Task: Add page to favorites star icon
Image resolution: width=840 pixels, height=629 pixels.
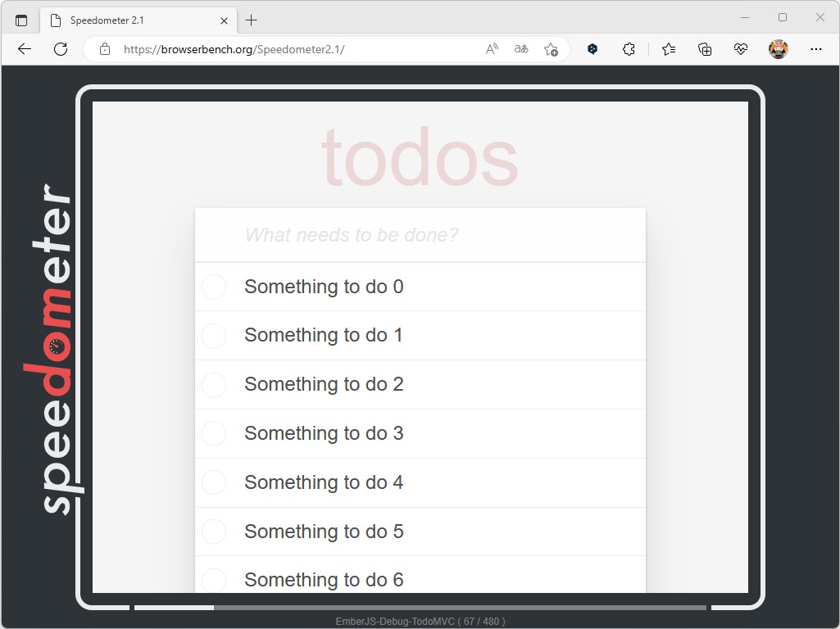Action: point(551,49)
